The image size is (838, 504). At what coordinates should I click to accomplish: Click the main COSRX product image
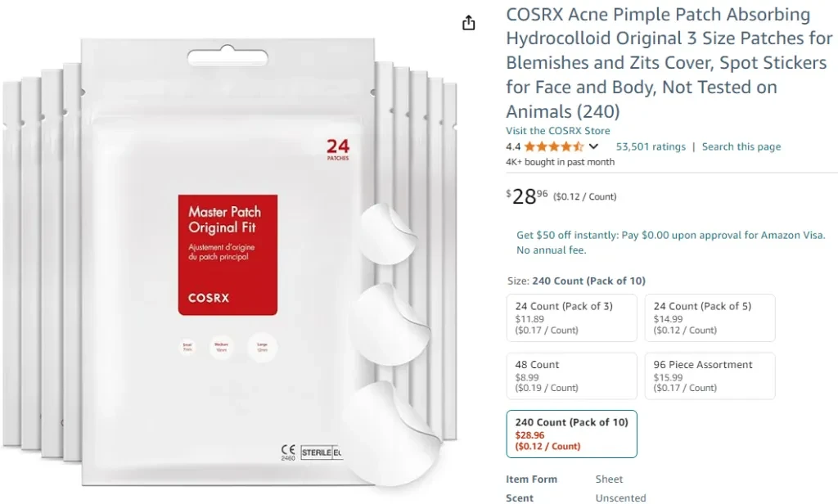[x=230, y=262]
